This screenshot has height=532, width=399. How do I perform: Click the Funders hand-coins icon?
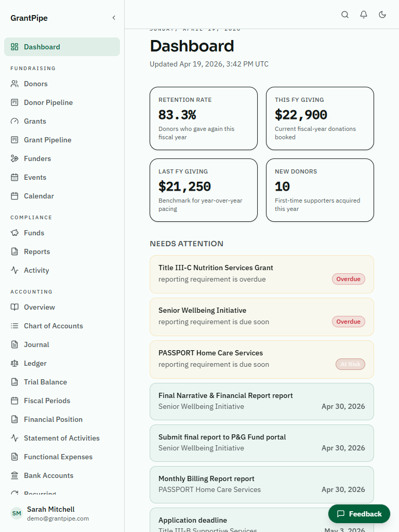tap(15, 158)
